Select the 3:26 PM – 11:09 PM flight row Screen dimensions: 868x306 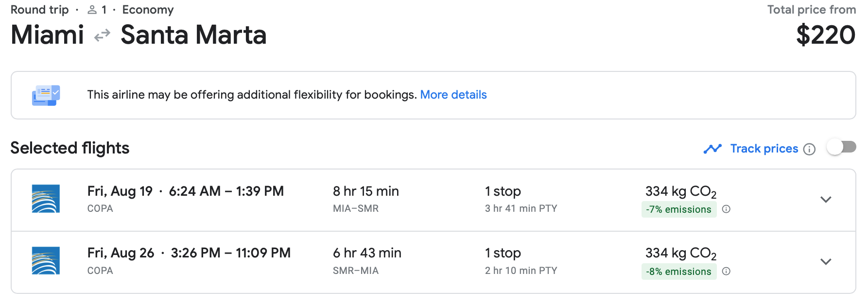pyautogui.click(x=230, y=253)
